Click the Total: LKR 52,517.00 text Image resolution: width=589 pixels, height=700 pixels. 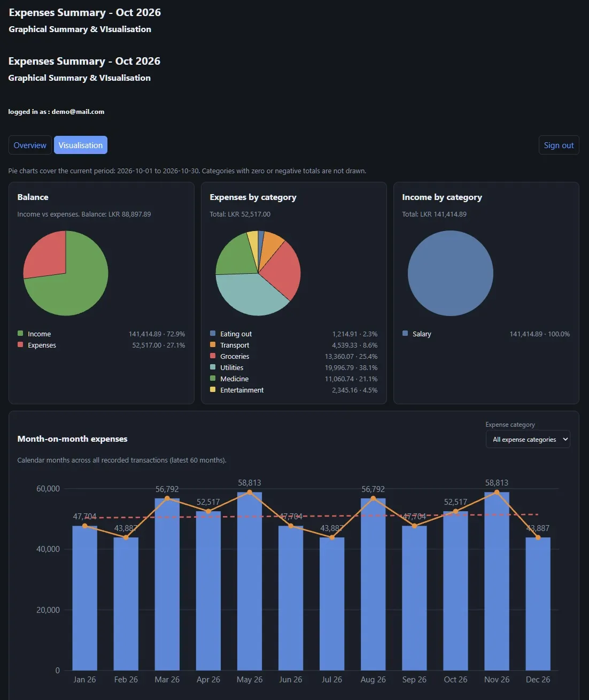coord(240,214)
